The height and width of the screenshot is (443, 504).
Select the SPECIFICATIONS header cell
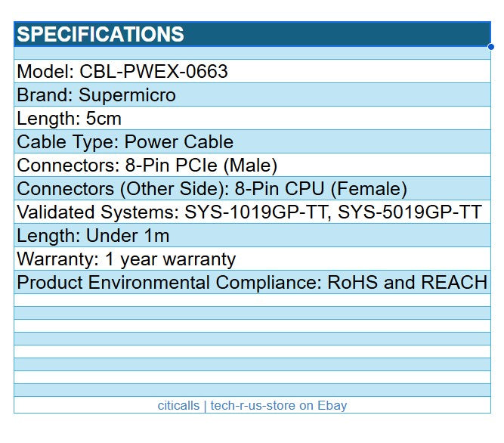coord(252,34)
